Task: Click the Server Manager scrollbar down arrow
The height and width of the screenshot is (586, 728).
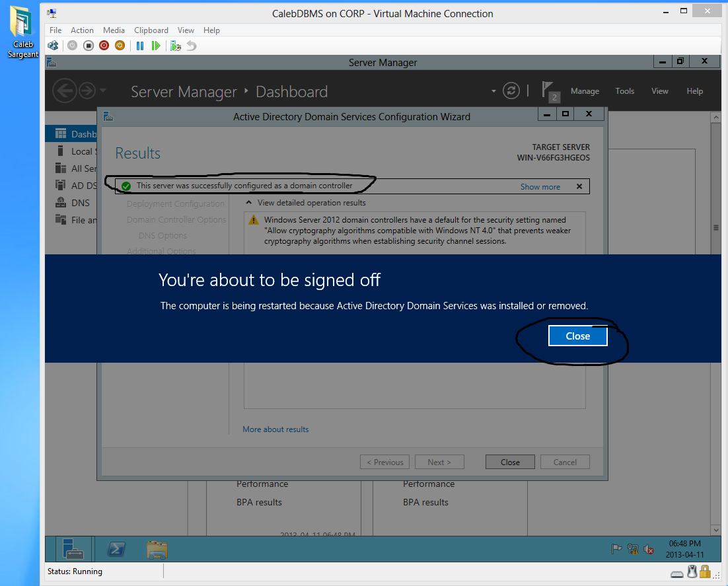Action: (x=715, y=530)
